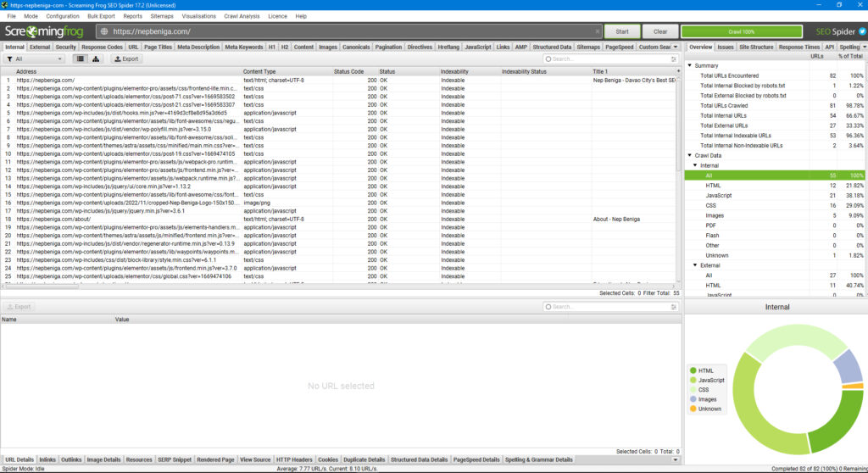Collapse the Crawl Data section
The image size is (868, 473).
point(690,156)
